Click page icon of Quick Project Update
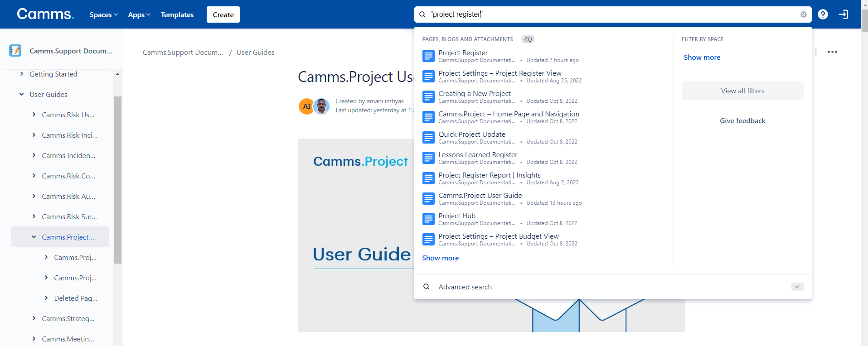 point(428,137)
